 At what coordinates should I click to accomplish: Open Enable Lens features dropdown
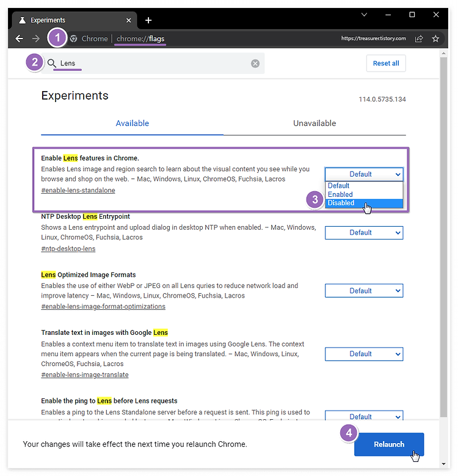pyautogui.click(x=364, y=174)
